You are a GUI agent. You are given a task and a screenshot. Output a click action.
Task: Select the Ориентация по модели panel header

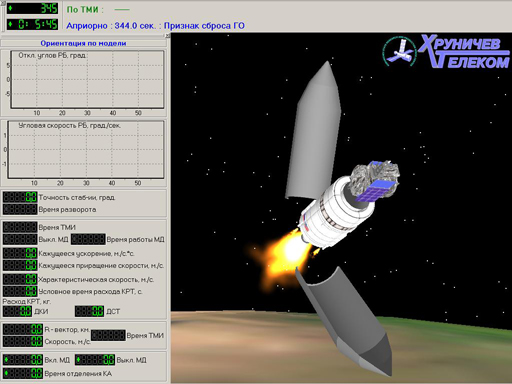click(83, 43)
